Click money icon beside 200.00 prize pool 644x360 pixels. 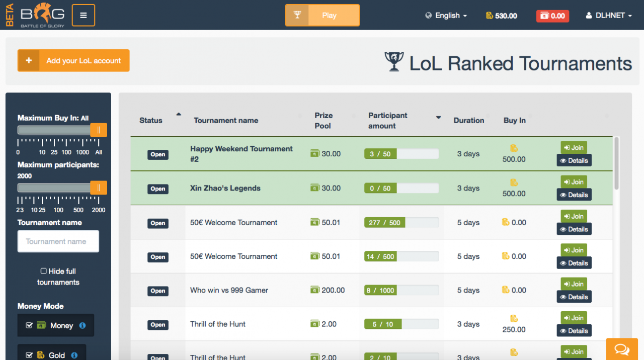pyautogui.click(x=315, y=290)
